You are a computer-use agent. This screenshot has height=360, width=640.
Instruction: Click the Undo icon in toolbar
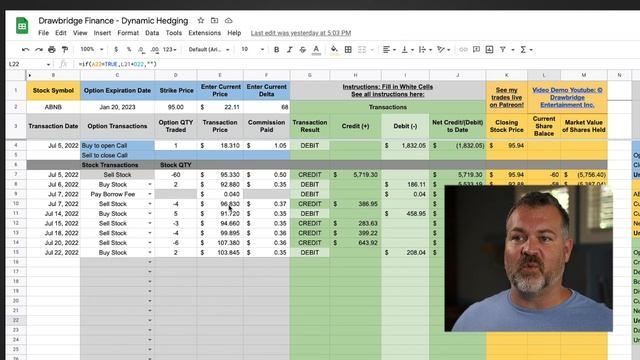pos(25,49)
